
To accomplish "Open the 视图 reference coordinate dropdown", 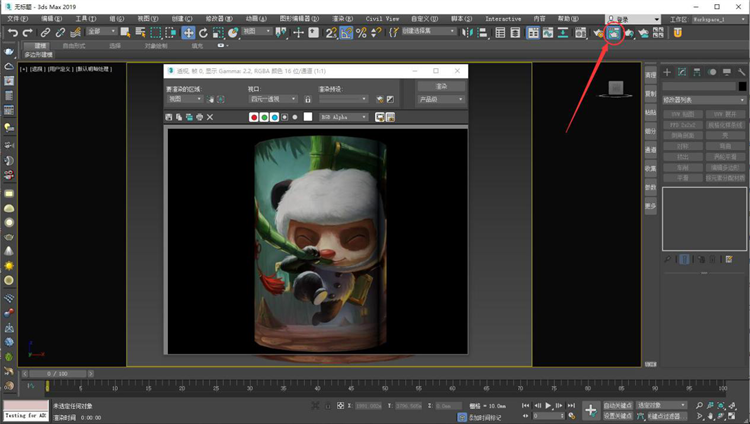I will tap(257, 31).
